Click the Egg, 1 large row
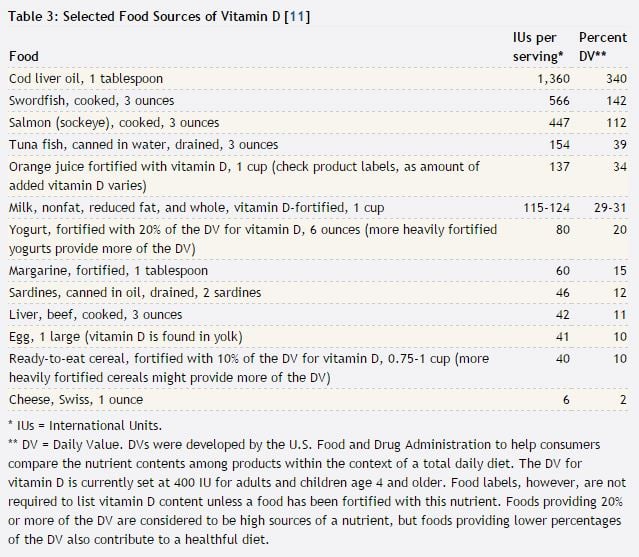The width and height of the screenshot is (639, 557). [318, 337]
